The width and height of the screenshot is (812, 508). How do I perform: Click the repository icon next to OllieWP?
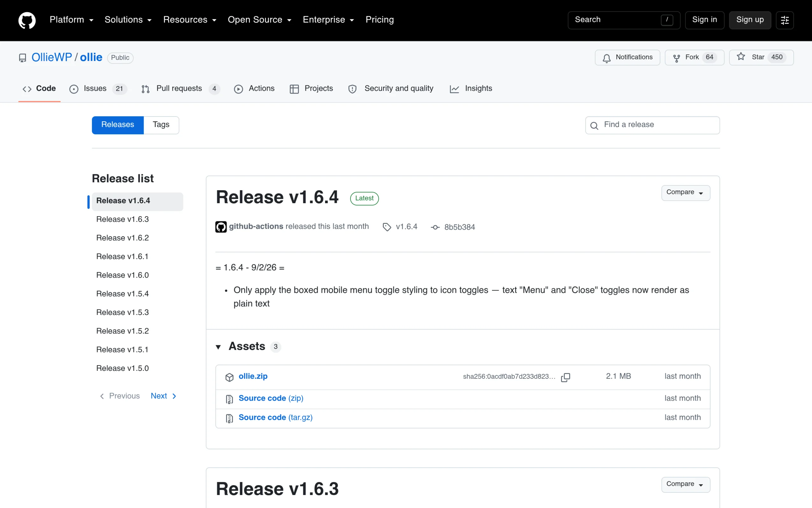pos(23,58)
